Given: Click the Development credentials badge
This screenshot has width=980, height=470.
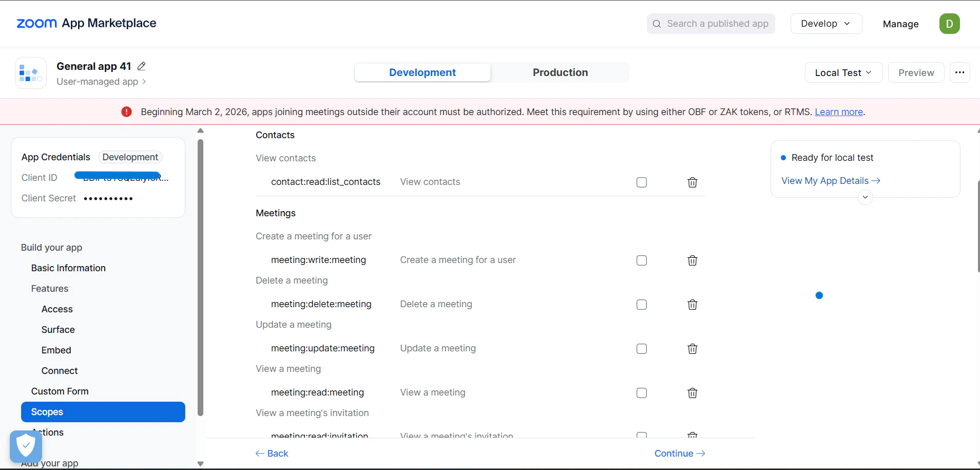Looking at the screenshot, I should pyautogui.click(x=130, y=157).
